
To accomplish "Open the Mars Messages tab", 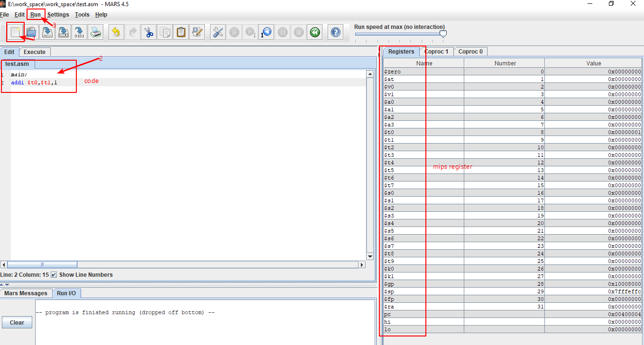I will (x=26, y=293).
